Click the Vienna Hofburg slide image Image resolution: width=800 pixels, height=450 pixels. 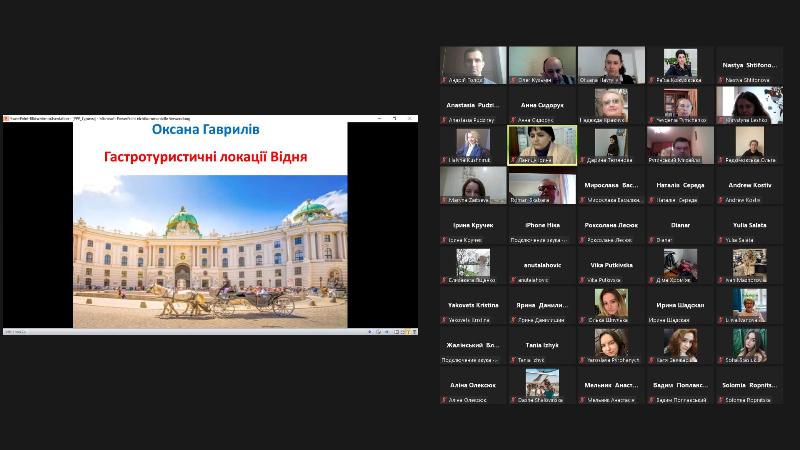point(210,251)
